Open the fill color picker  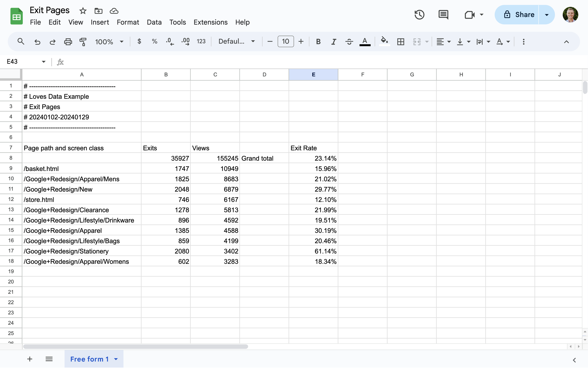point(384,41)
